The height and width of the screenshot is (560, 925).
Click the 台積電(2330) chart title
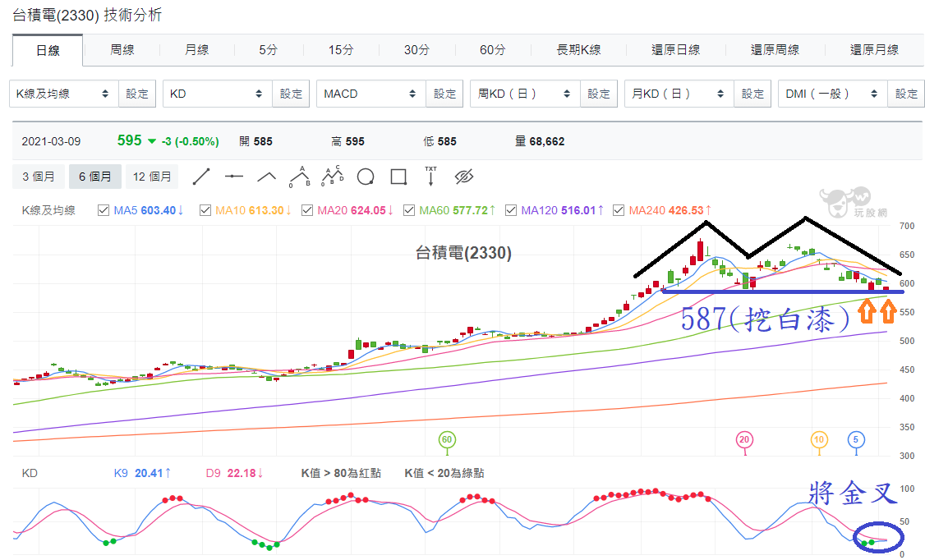[463, 253]
